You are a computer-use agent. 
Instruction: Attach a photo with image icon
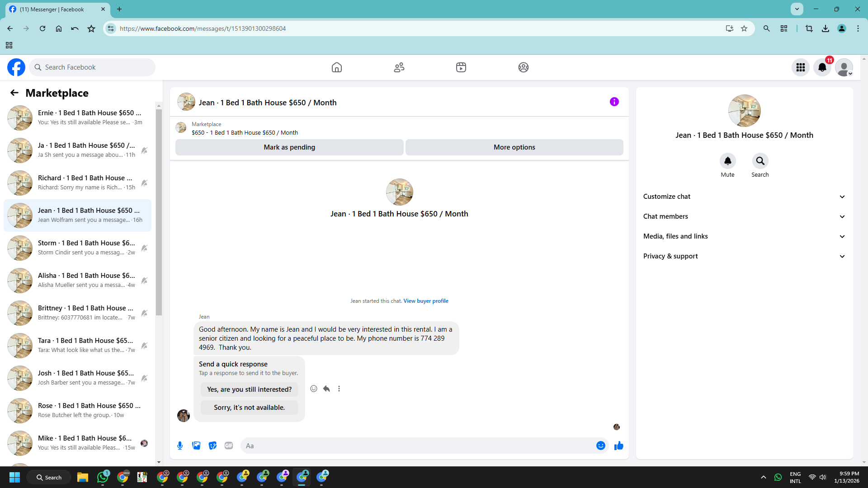click(x=196, y=446)
